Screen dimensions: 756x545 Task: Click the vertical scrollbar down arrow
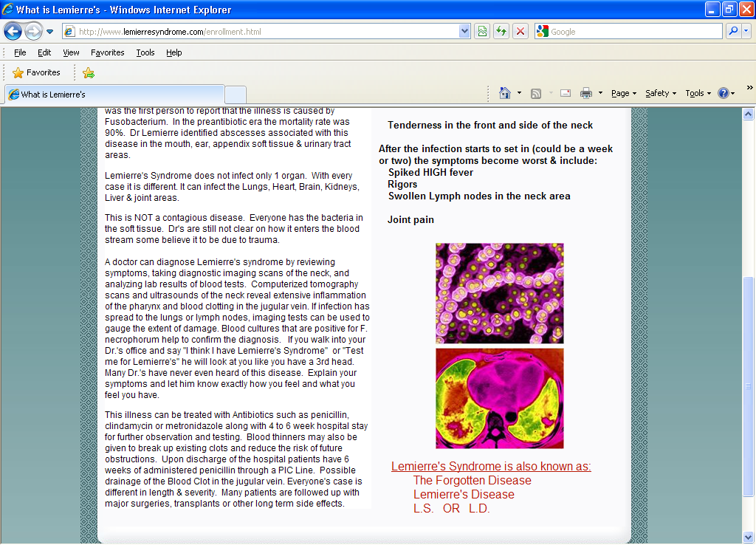[x=748, y=537]
